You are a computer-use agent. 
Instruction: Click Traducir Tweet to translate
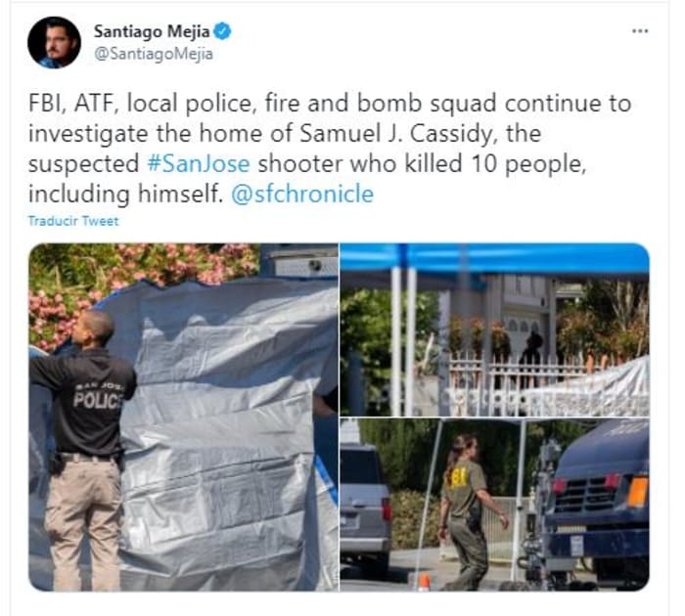coord(73,221)
